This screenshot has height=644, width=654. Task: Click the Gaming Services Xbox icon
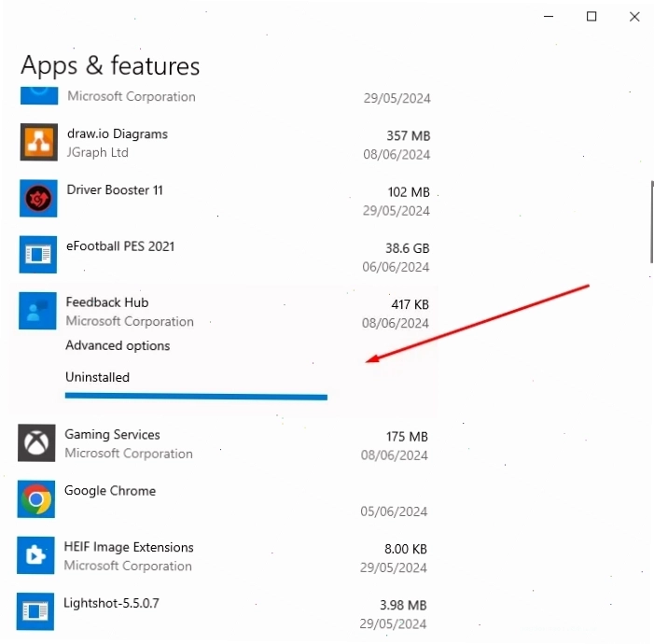click(x=36, y=442)
